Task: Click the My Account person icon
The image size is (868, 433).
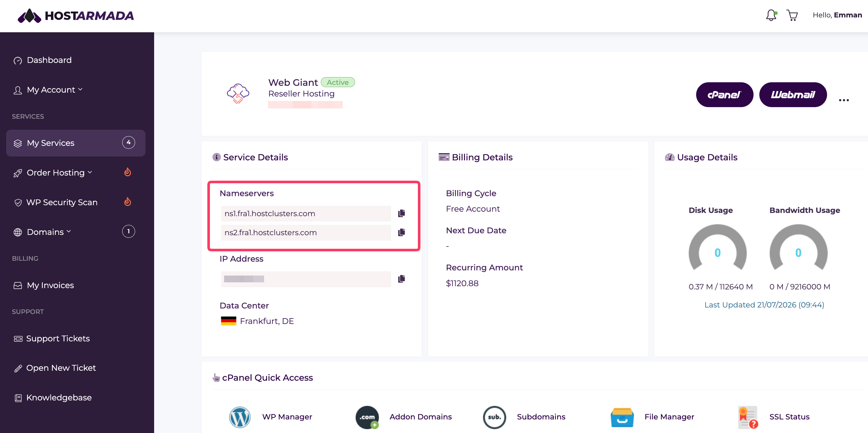Action: (18, 90)
